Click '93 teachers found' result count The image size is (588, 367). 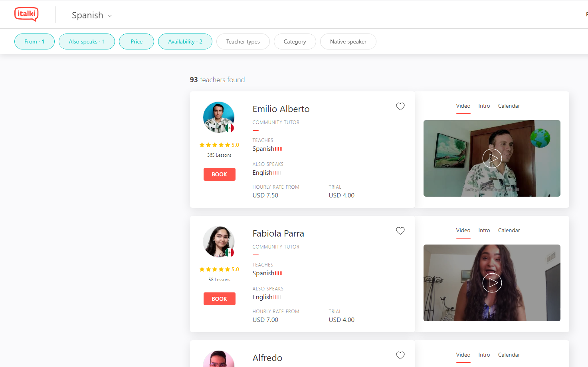pos(217,80)
